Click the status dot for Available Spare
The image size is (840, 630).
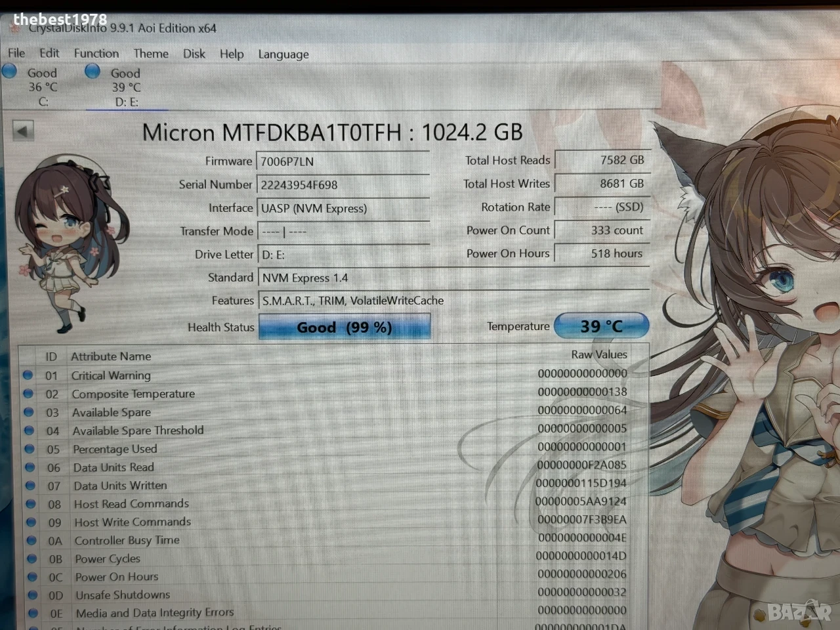tap(28, 412)
